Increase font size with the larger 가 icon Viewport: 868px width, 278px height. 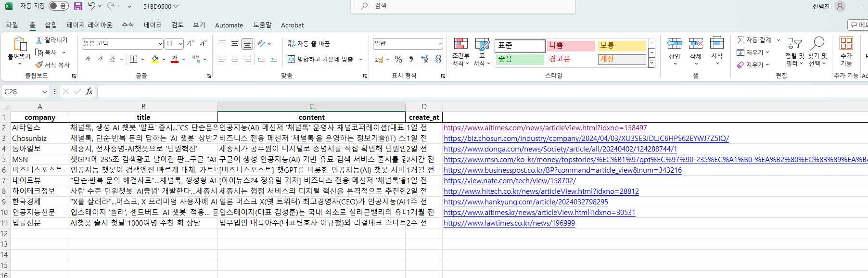191,43
